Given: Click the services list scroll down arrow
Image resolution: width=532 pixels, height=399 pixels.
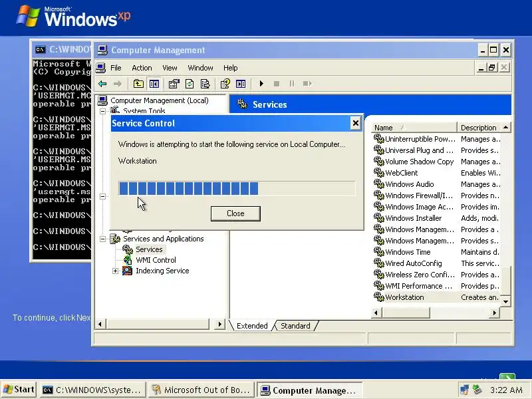Looking at the screenshot, I should point(505,302).
